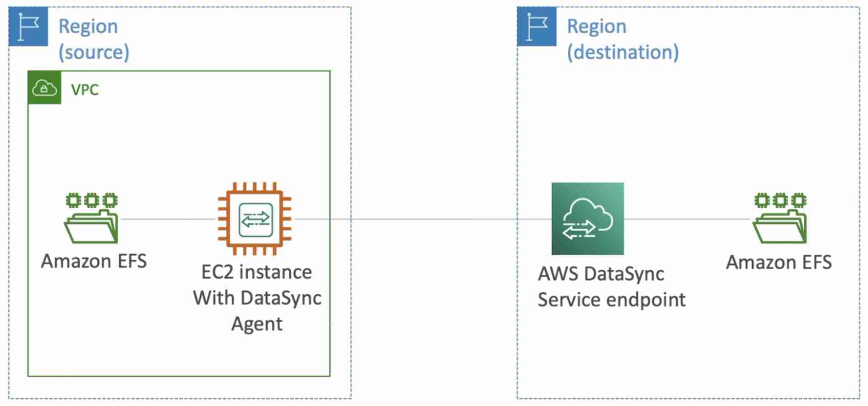This screenshot has width=868, height=406.
Task: Click the destination "Amazon EFS" caption
Action: (x=779, y=262)
